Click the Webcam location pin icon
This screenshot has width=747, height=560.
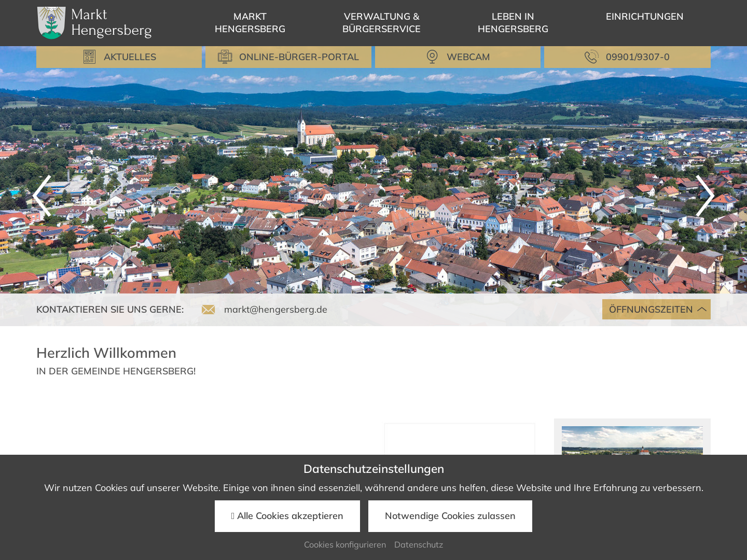click(432, 57)
